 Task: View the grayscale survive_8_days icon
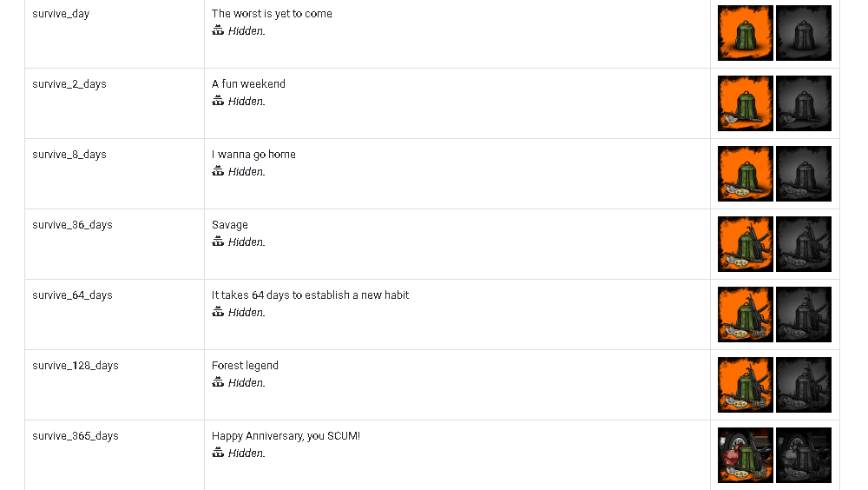(x=803, y=174)
